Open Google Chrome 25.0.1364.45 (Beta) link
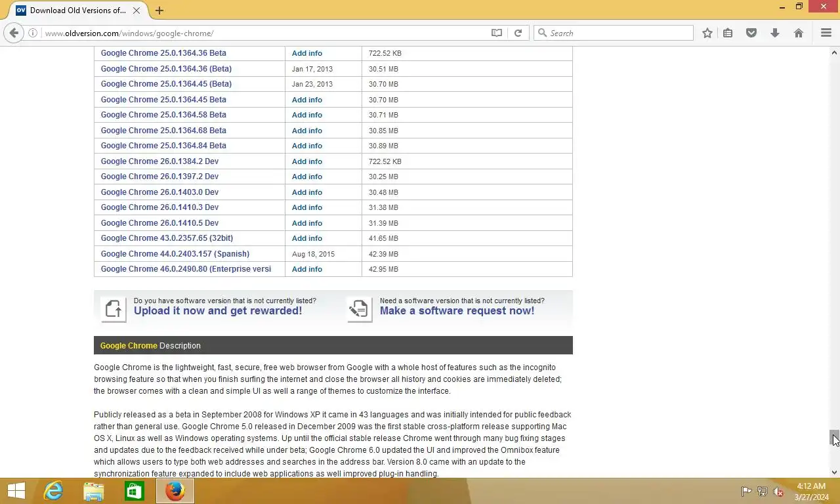The width and height of the screenshot is (840, 504). [166, 84]
